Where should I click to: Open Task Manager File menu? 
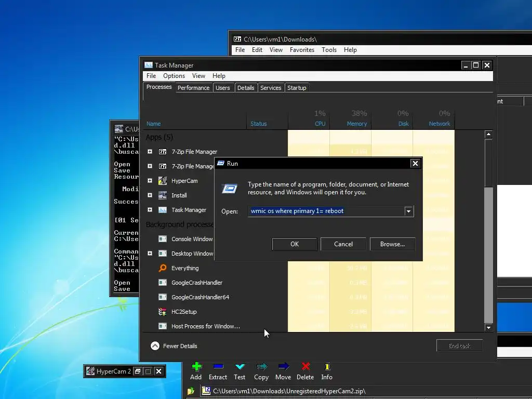pyautogui.click(x=151, y=76)
